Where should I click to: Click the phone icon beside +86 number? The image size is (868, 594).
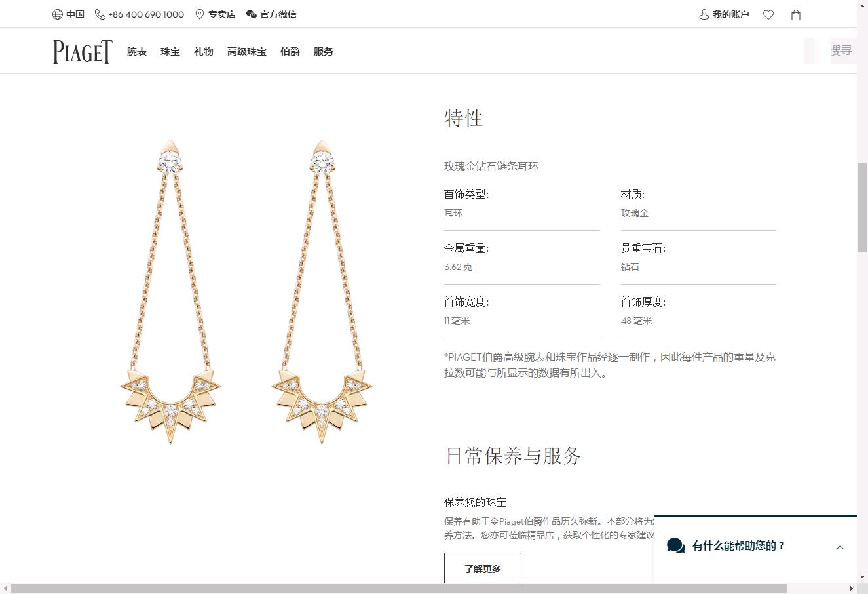click(x=100, y=14)
